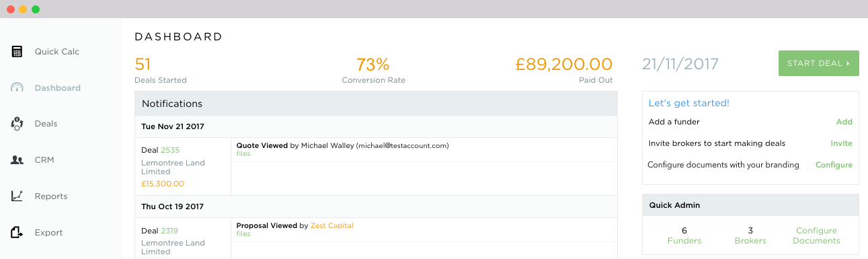Screen dimensions: 868x259
Task: Select the Export icon in sidebar
Action: coord(17,233)
